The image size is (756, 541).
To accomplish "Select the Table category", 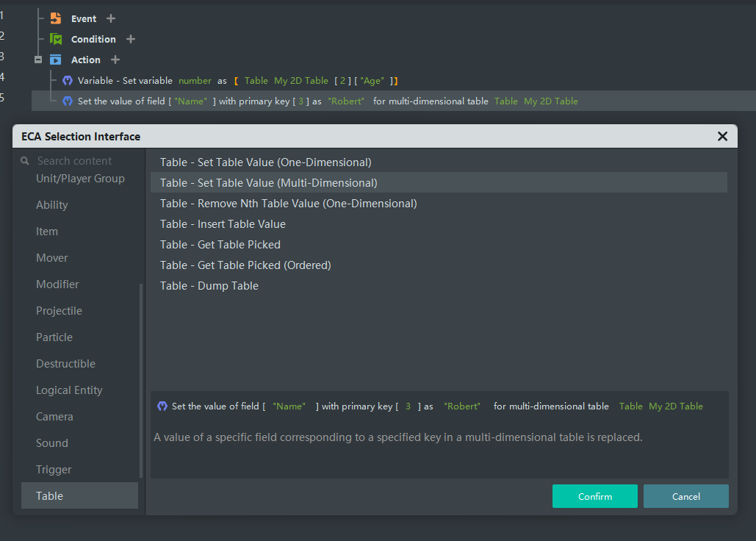I will point(79,495).
